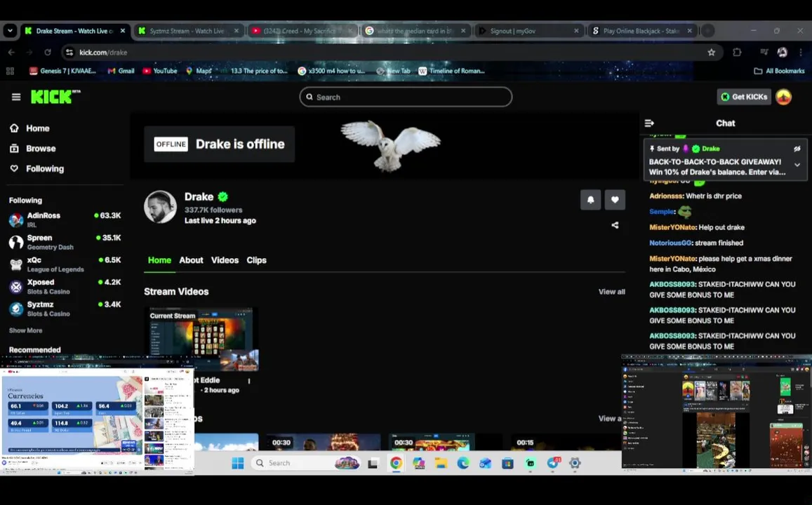Unpin the pinned chat message
Screen dimensions: 812x505
click(x=797, y=149)
